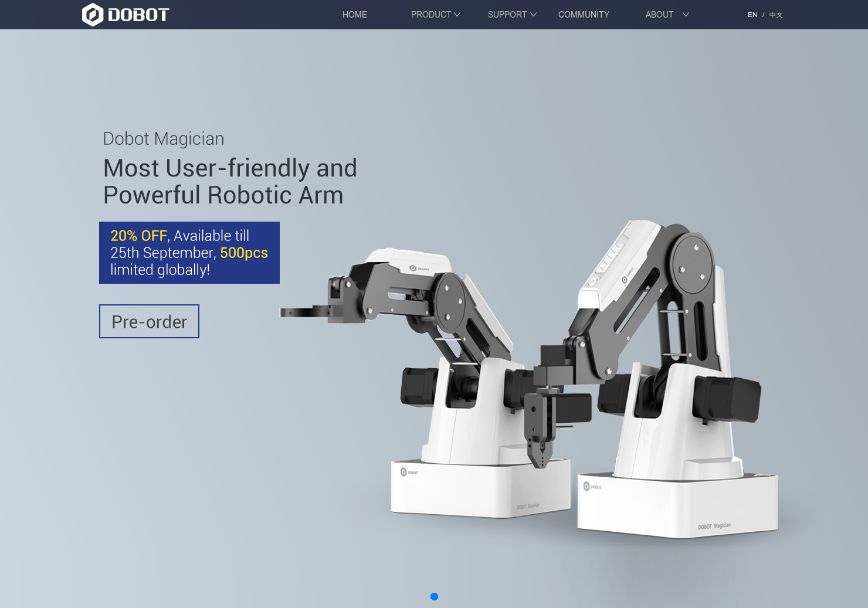Click the blue 20% OFF promotional banner

coord(189,253)
